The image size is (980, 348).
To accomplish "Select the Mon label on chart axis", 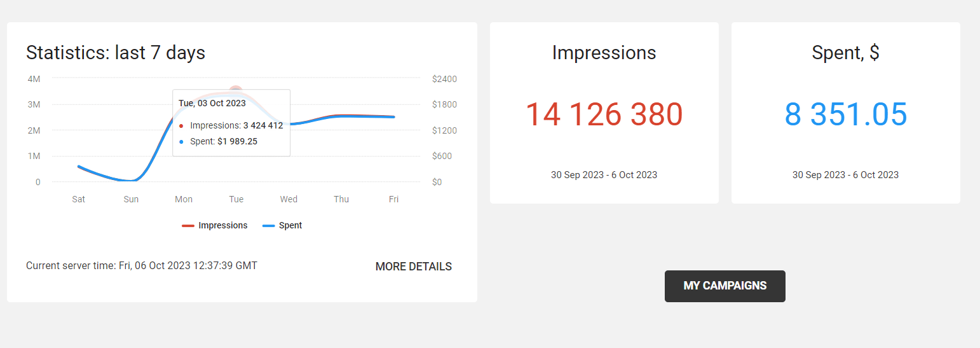I will pyautogui.click(x=184, y=199).
